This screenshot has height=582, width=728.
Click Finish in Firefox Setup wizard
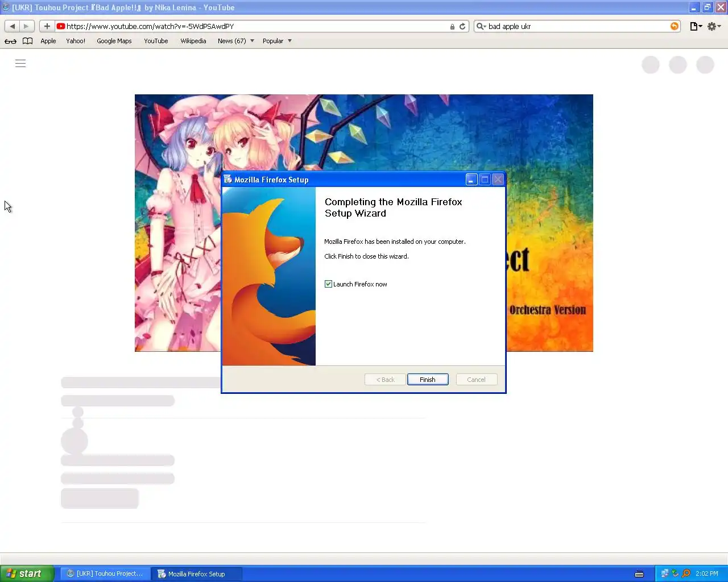428,380
